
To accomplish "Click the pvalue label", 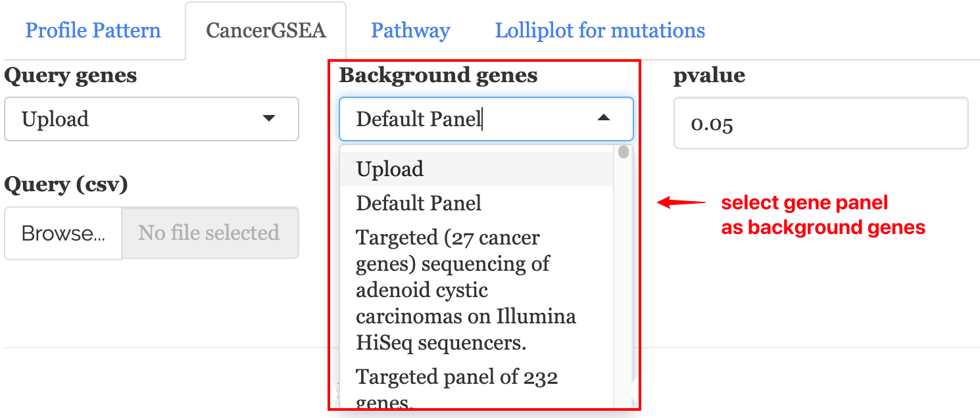I will [x=709, y=76].
